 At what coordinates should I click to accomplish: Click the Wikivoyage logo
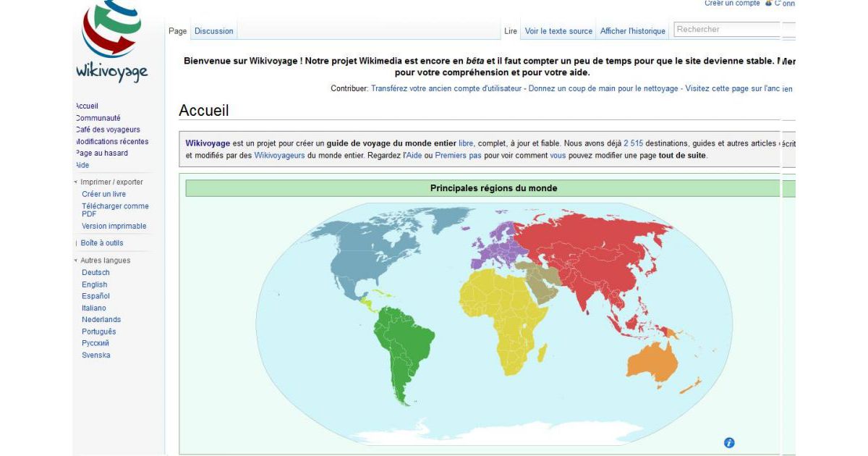tap(112, 40)
